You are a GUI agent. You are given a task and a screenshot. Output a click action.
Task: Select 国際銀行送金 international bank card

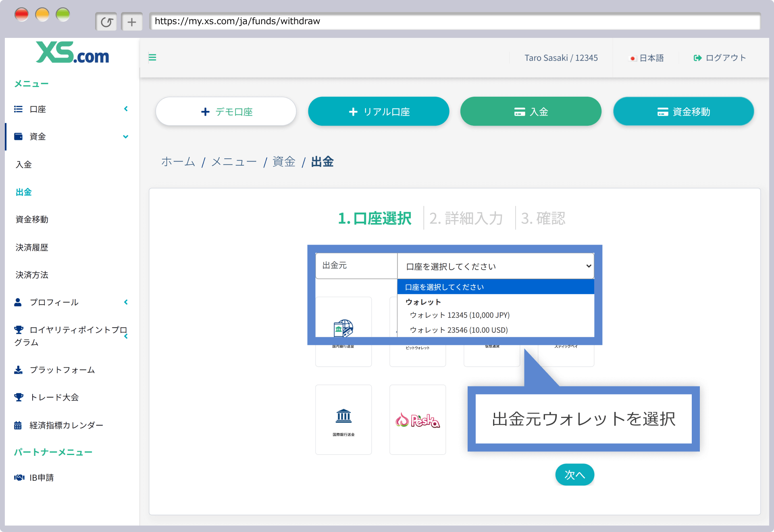[343, 420]
